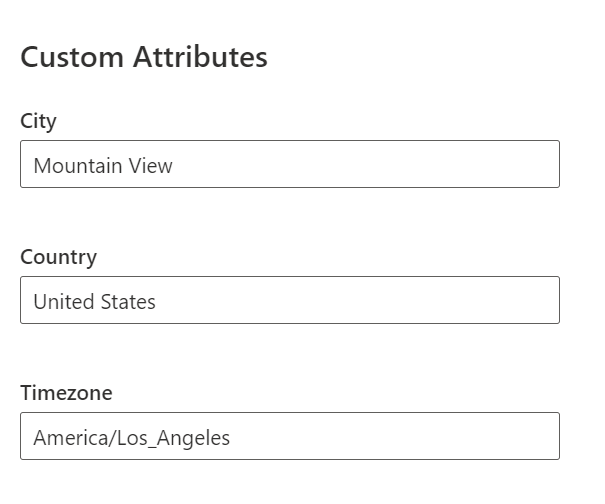Image resolution: width=605 pixels, height=504 pixels.
Task: Place cursor on the word 'United'
Action: (x=58, y=302)
